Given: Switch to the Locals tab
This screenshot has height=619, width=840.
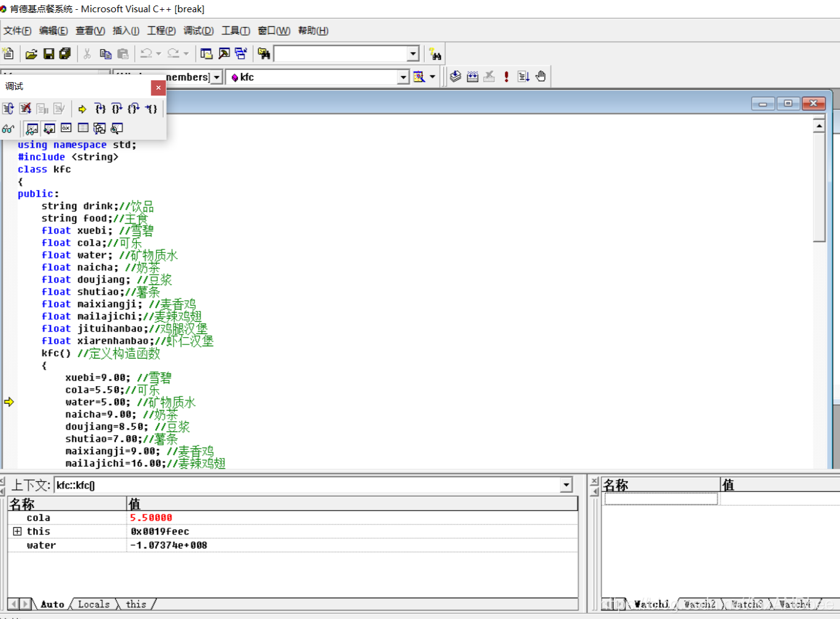Looking at the screenshot, I should pyautogui.click(x=94, y=604).
